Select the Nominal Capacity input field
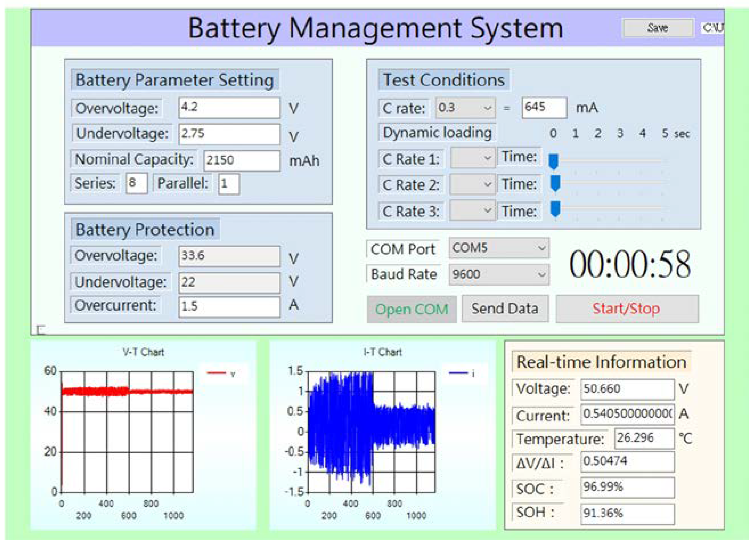Screen dimensions: 756x546 tap(242, 161)
